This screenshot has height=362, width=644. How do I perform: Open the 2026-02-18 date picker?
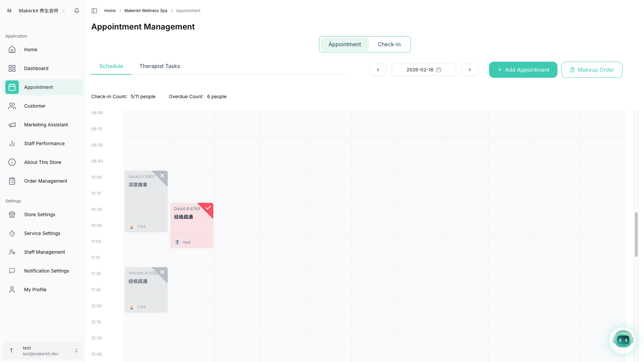tap(424, 70)
